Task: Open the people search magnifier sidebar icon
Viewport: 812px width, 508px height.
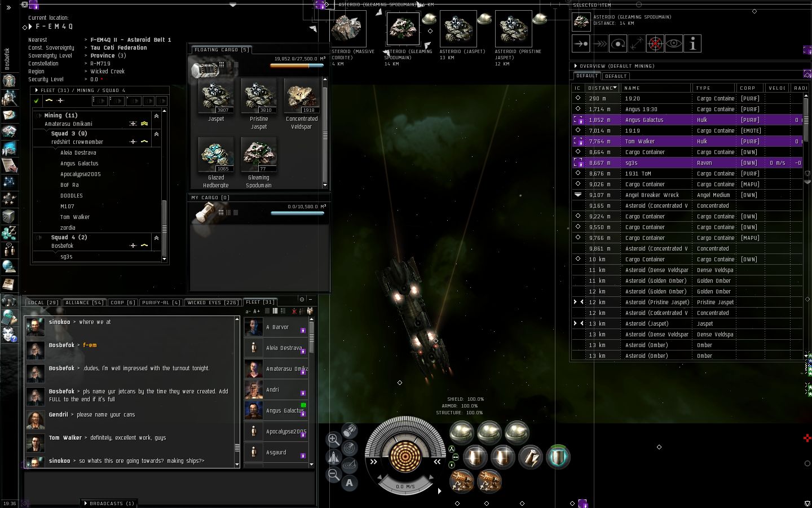Action: pyautogui.click(x=9, y=98)
